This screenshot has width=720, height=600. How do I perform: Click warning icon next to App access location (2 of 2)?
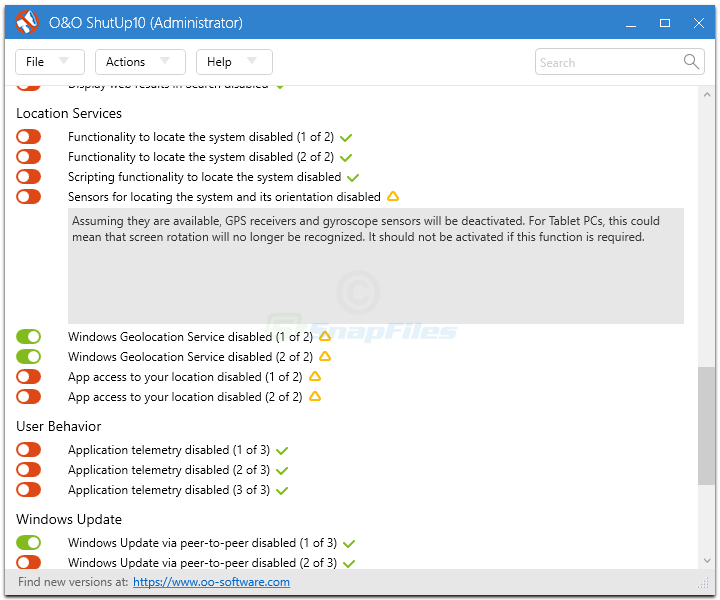click(315, 397)
